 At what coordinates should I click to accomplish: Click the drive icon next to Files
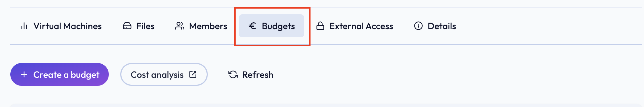127,26
